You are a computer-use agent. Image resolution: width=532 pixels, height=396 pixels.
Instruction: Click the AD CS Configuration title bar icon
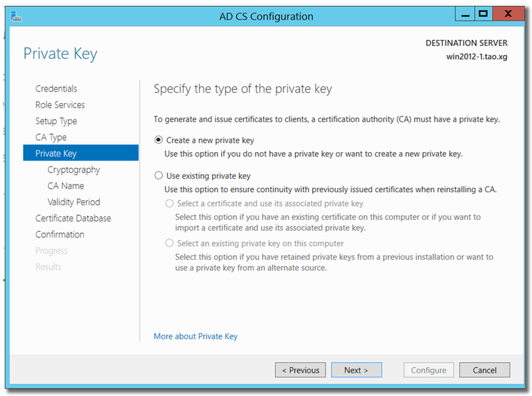click(15, 15)
